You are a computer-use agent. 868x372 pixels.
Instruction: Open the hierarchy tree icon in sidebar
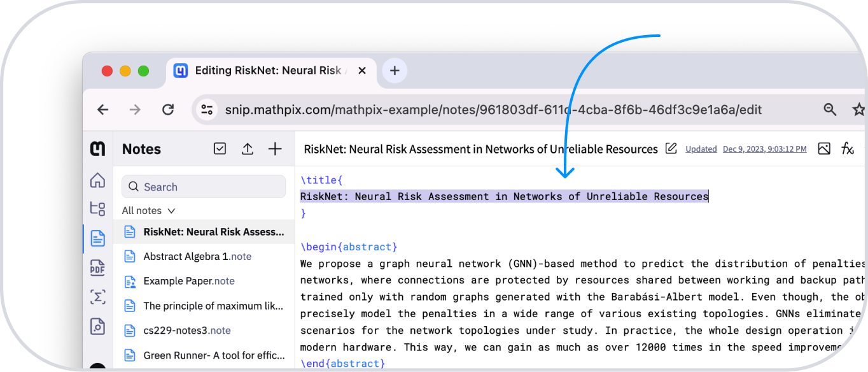pyautogui.click(x=97, y=209)
